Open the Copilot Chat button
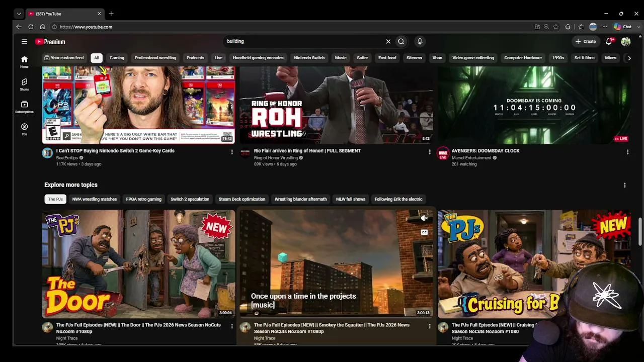The height and width of the screenshot is (362, 644). [x=622, y=27]
